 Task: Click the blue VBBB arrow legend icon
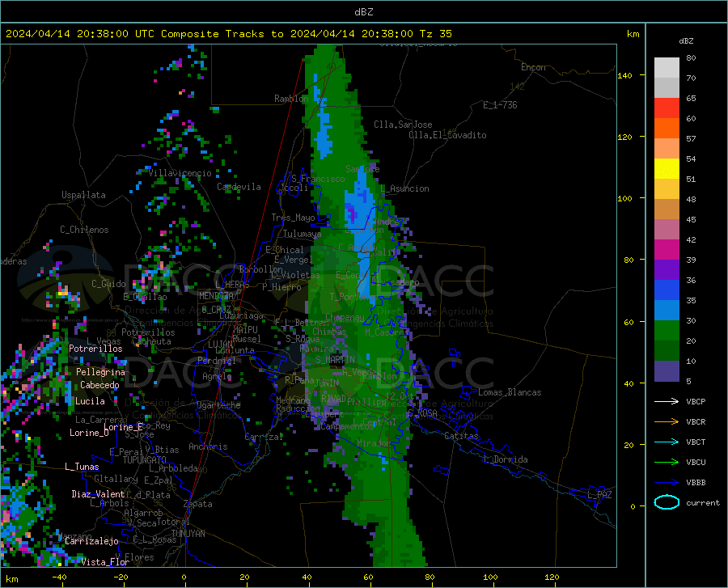pos(667,483)
